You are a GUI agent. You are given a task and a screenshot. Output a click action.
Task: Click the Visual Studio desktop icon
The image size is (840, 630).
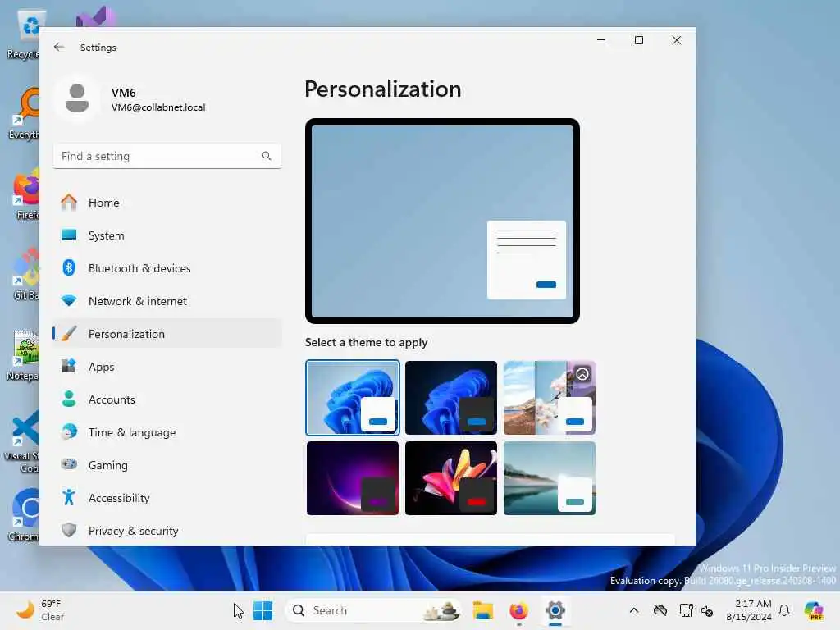pos(95,17)
